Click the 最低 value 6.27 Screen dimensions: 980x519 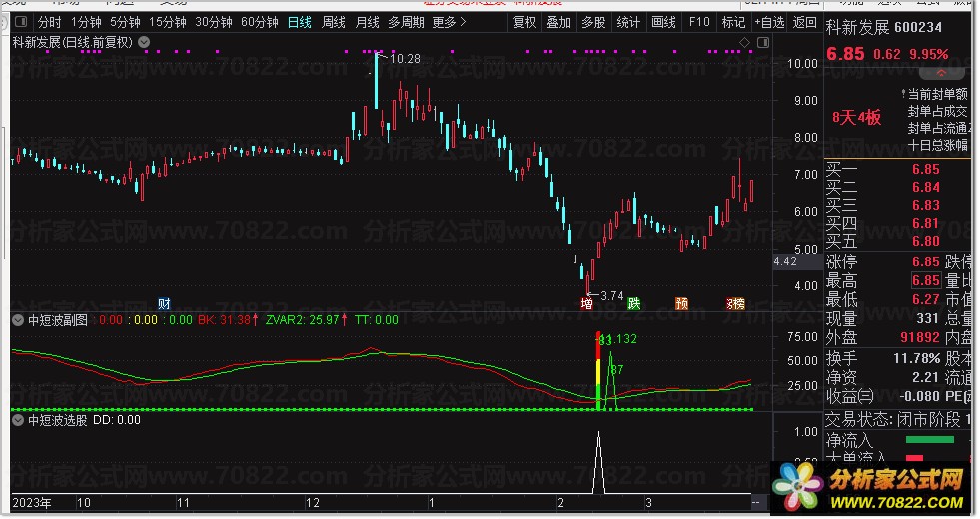925,299
